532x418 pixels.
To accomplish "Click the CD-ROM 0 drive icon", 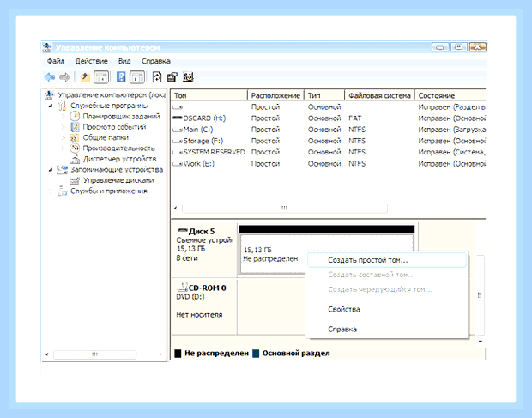I will coord(182,287).
